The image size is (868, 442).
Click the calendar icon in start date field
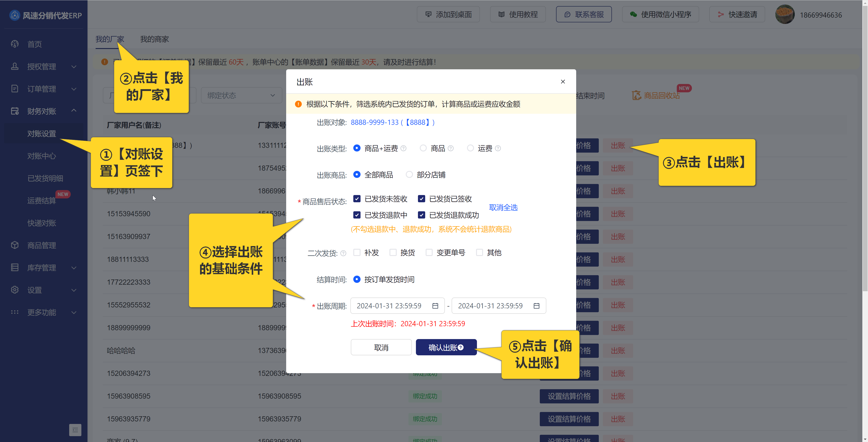(435, 306)
